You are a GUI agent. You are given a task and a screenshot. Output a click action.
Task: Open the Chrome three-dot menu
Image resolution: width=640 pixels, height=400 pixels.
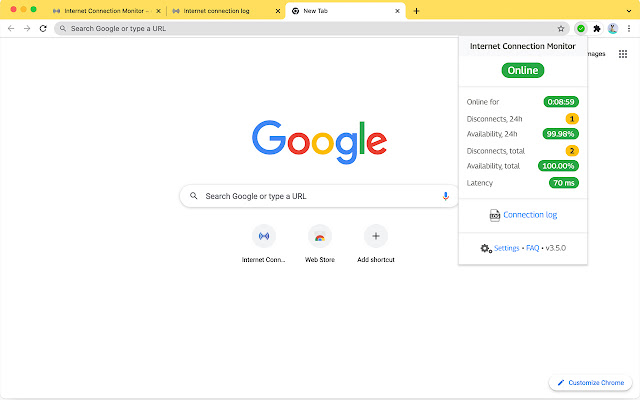[x=629, y=29]
